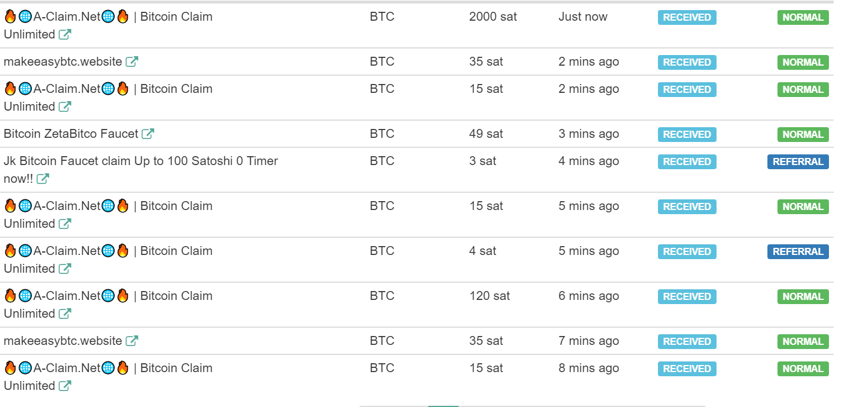Click external link icon beside 2 mins ago makeeasybtc.website
This screenshot has width=868, height=407.
coord(132,62)
